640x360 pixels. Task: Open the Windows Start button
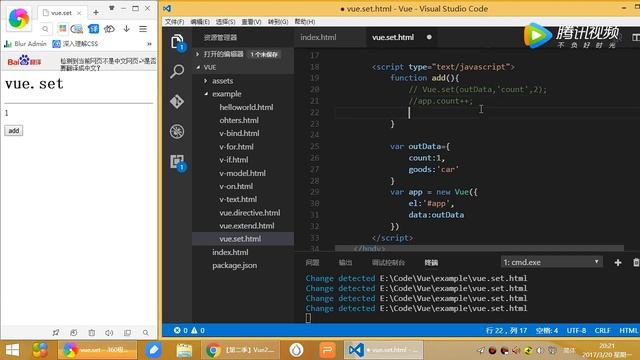tap(12, 350)
